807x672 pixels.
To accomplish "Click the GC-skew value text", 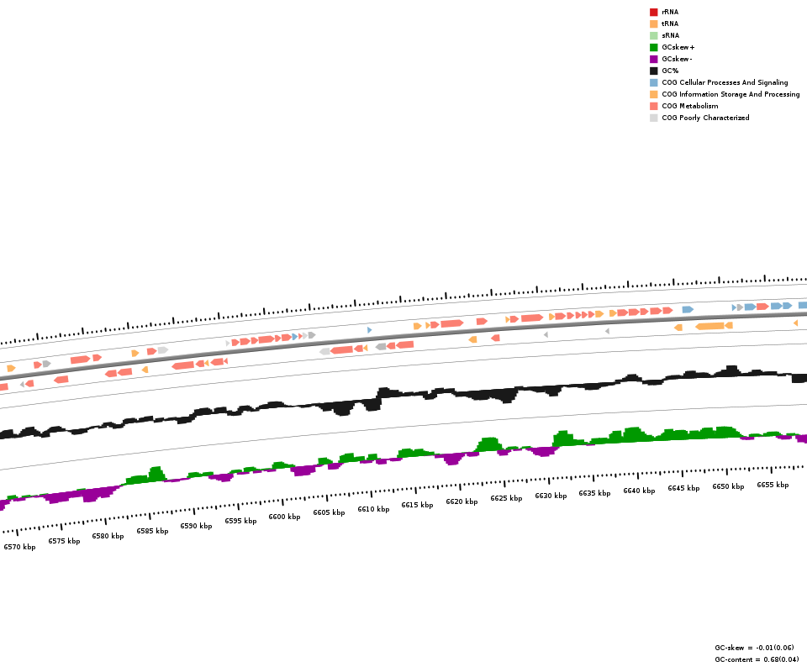I will 754,648.
